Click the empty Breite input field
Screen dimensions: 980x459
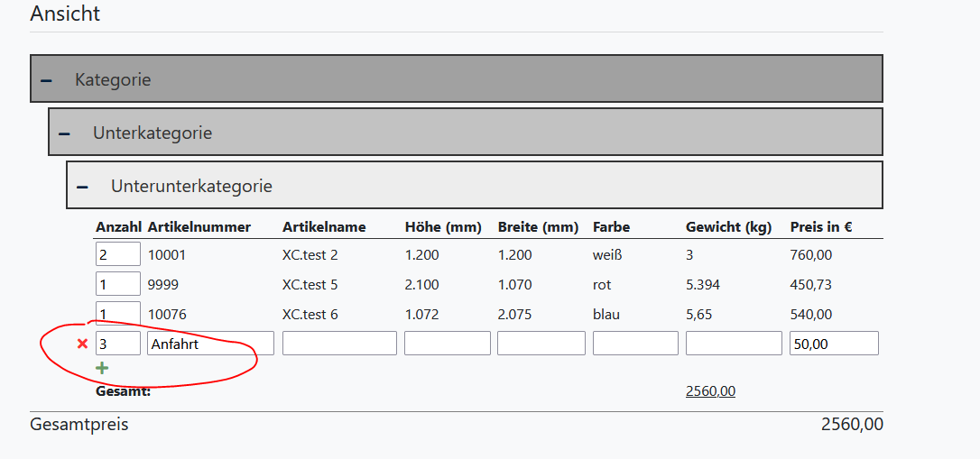[x=541, y=344]
